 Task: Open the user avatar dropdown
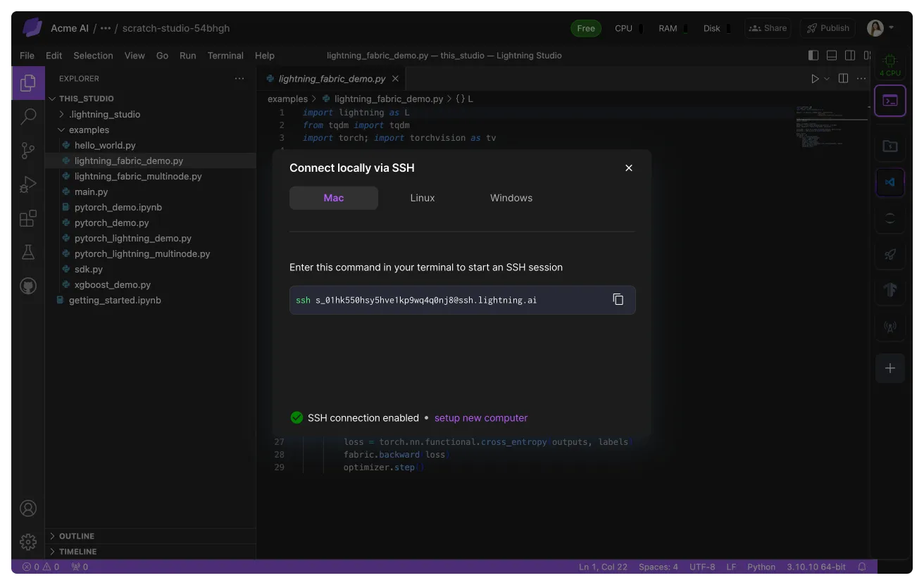pos(892,28)
